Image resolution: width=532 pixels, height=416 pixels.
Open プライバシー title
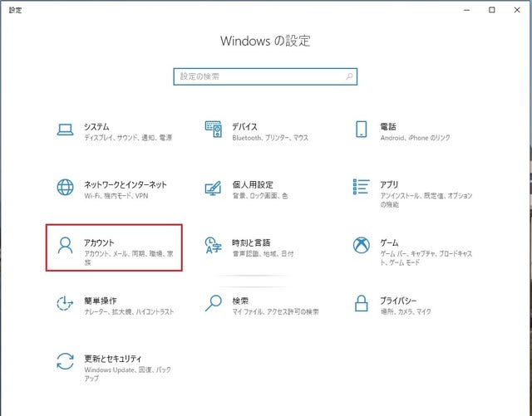(398, 301)
